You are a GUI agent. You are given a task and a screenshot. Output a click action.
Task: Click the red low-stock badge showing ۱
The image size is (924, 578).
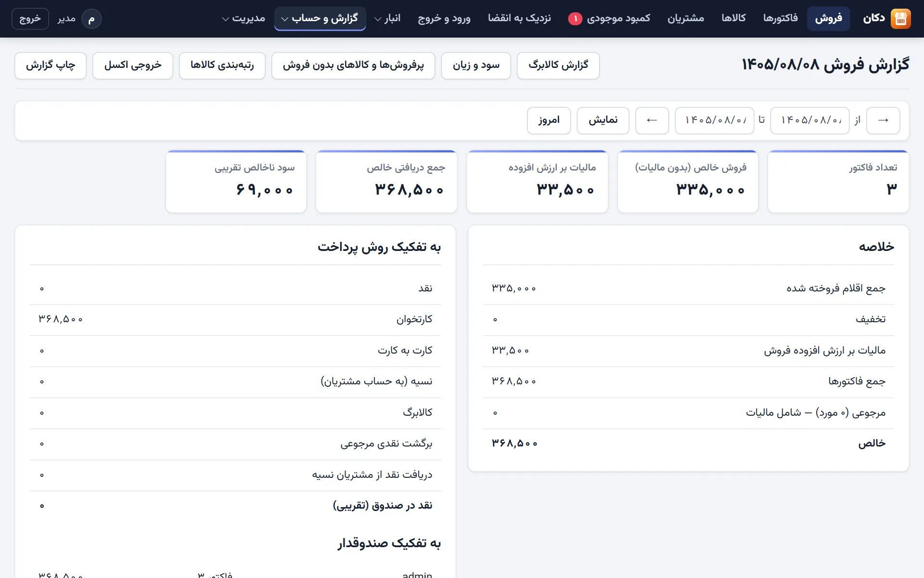[x=575, y=19]
